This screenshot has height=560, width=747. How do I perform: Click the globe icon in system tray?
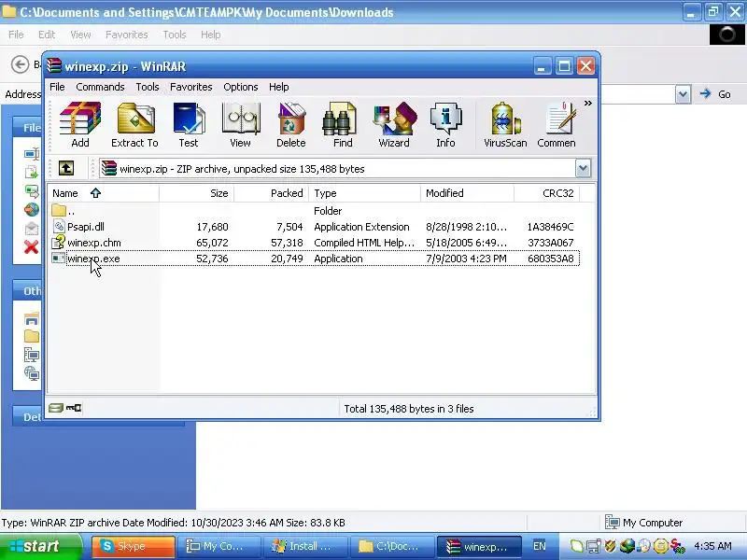click(x=627, y=546)
